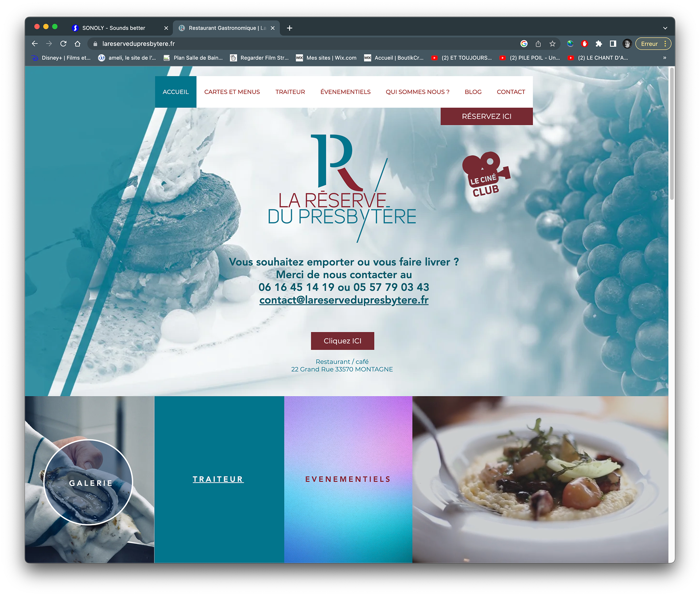
Task: Click the profile avatar icon
Action: coord(627,44)
